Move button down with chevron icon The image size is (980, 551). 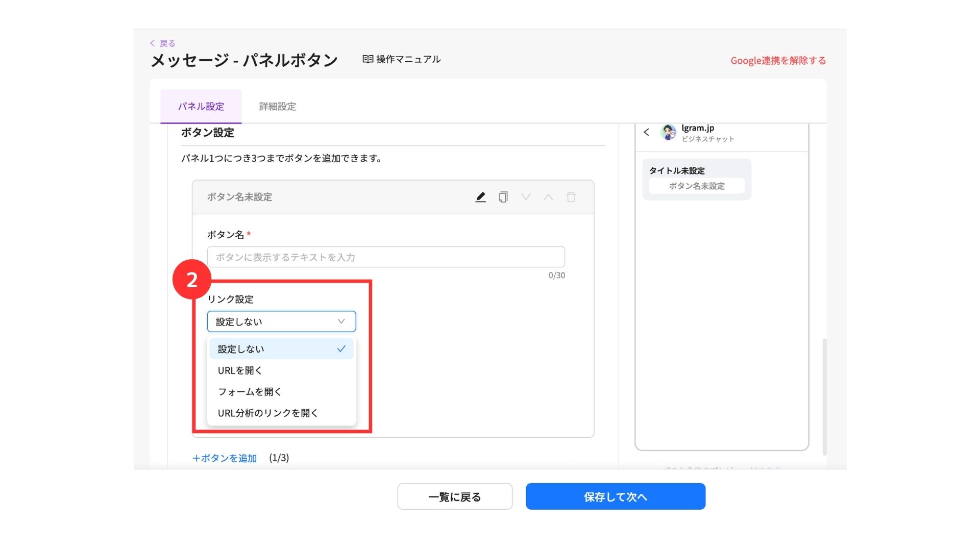526,197
